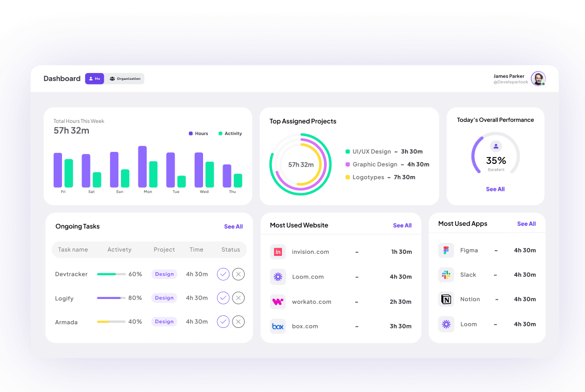Switch to the Organization tab

point(125,78)
